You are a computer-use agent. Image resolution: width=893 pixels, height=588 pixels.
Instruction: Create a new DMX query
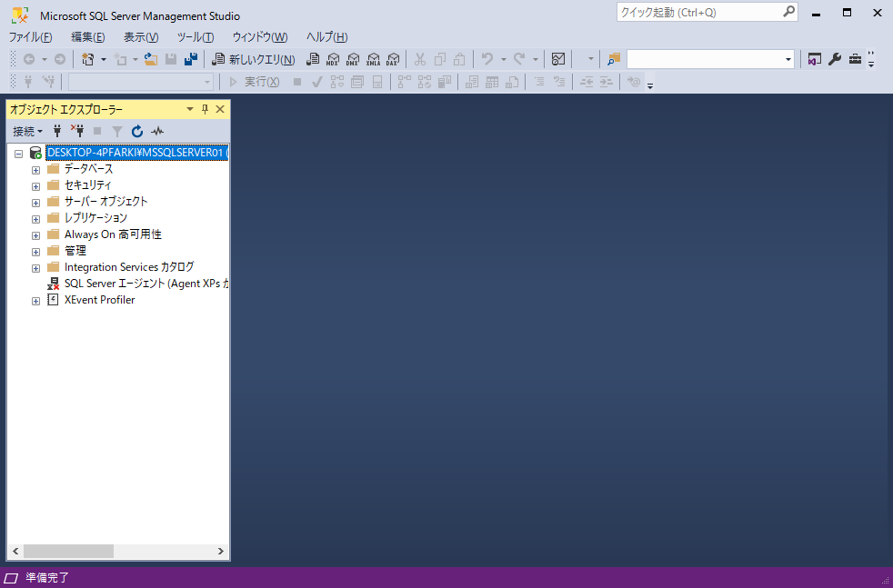353,59
